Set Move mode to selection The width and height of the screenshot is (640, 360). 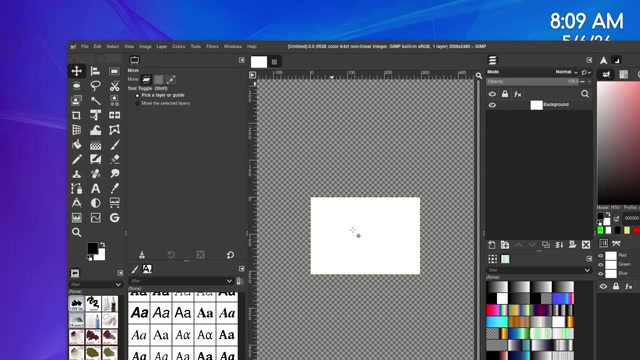click(x=158, y=80)
